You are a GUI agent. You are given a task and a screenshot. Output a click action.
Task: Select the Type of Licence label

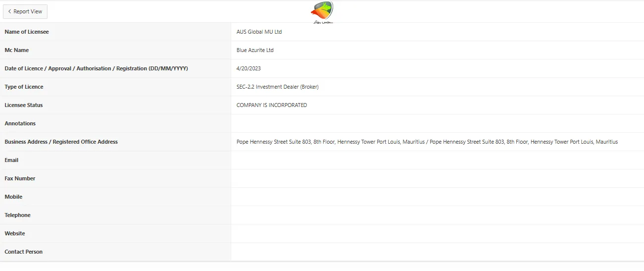(24, 87)
